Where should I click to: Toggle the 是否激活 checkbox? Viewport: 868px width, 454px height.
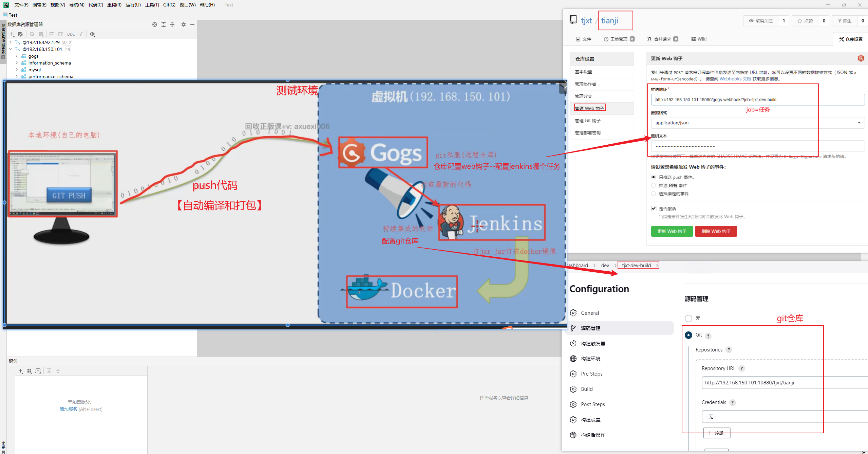654,208
